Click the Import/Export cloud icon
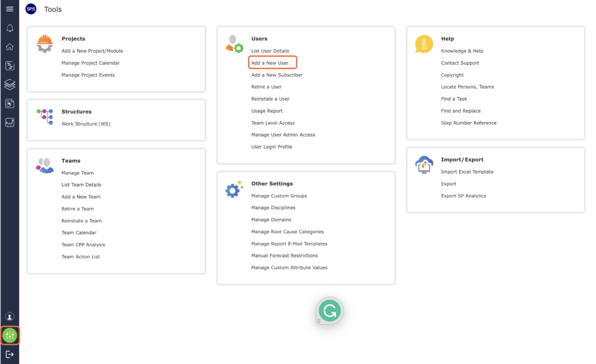 click(424, 165)
